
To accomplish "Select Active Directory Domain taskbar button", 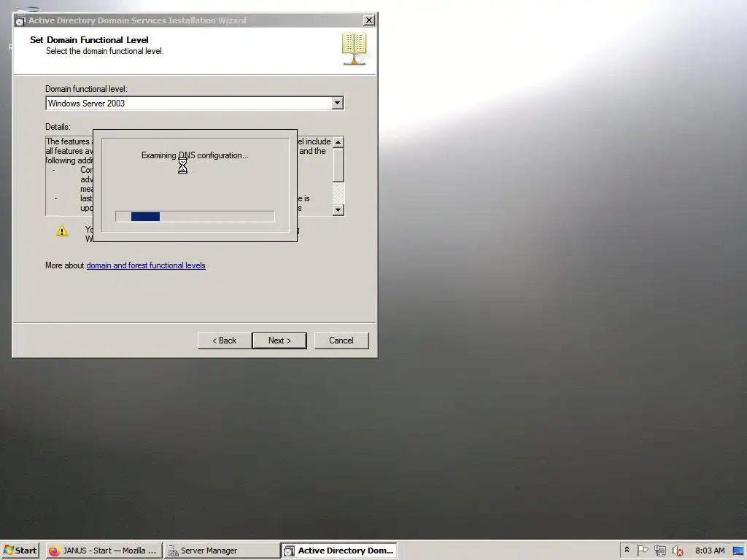I will (338, 551).
